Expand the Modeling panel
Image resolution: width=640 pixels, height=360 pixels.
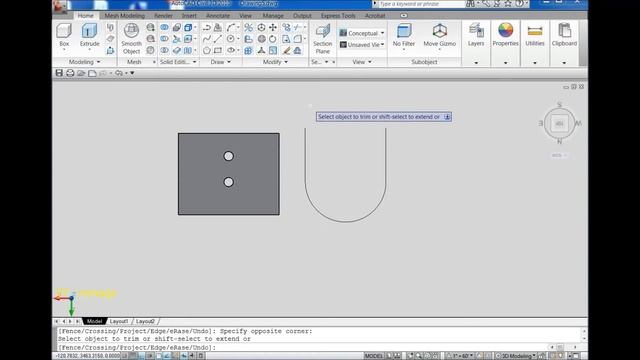[x=84, y=62]
